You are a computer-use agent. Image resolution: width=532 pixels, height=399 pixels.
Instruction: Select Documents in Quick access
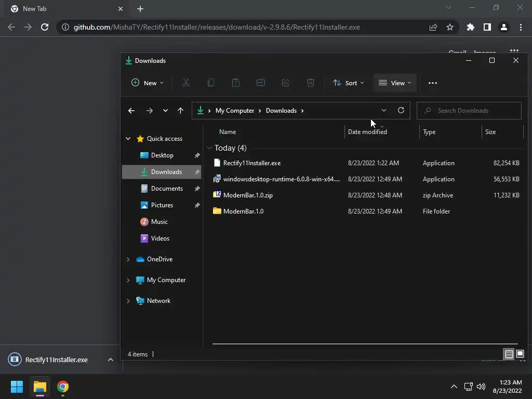[x=162, y=189]
